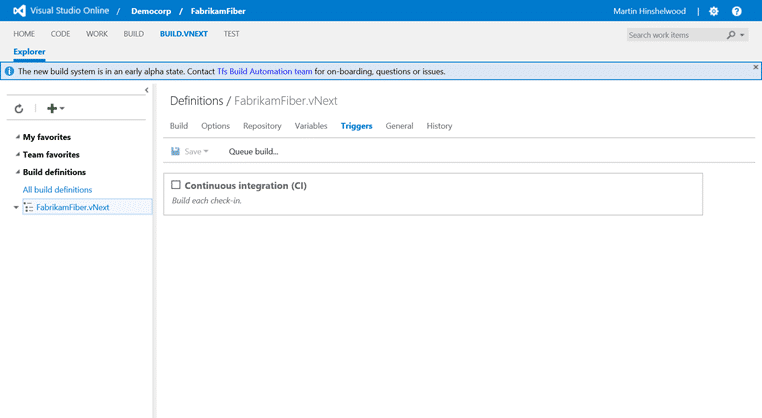Open the CODE hub
This screenshot has height=418, width=762.
pyautogui.click(x=60, y=34)
